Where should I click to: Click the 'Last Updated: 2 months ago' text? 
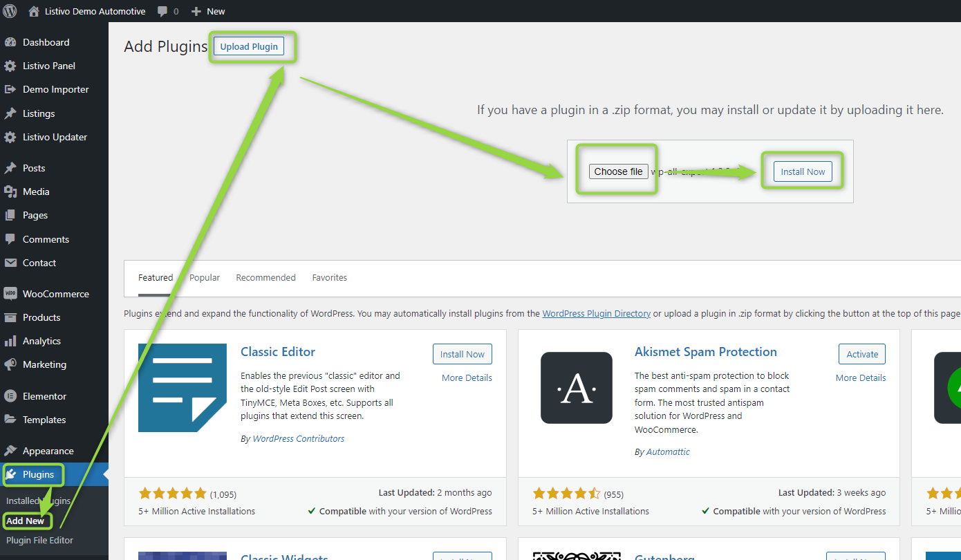coord(436,493)
